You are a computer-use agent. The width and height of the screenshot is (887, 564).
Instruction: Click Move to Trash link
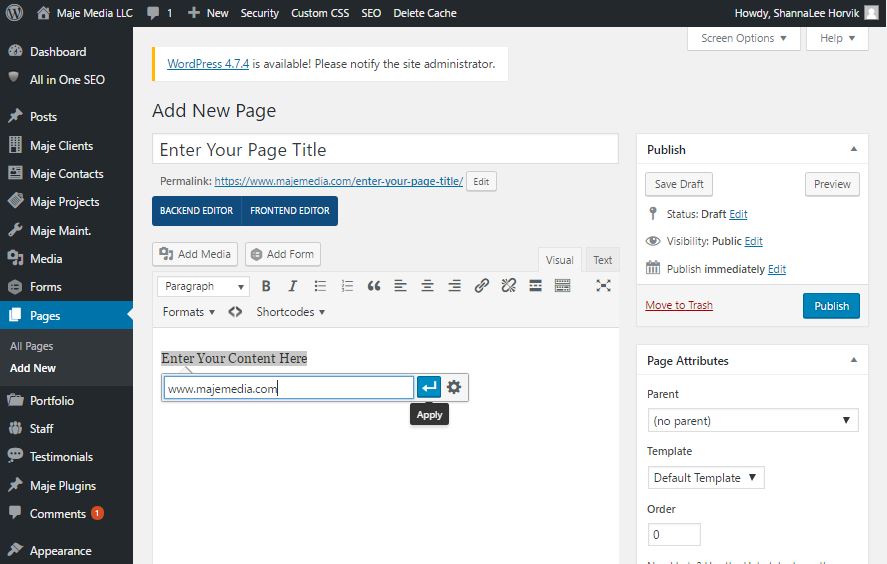coord(679,305)
